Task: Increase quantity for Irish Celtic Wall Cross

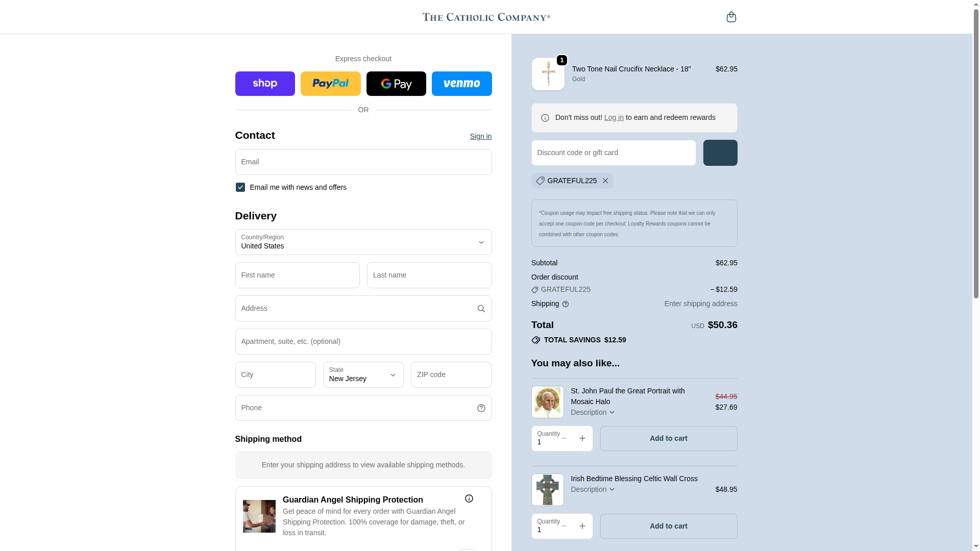Action: [x=582, y=526]
